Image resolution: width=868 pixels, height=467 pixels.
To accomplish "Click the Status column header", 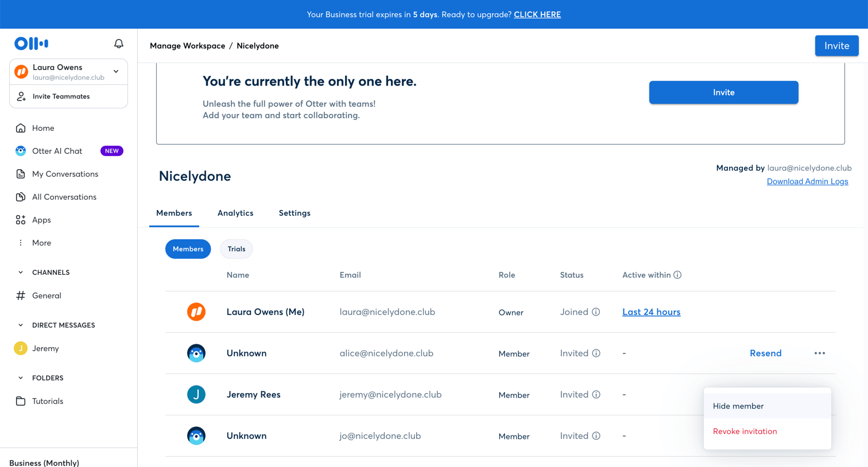I will coord(572,275).
